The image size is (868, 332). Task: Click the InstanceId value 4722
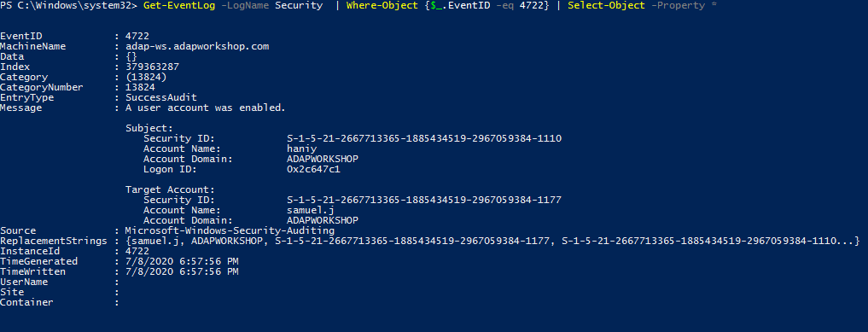(x=137, y=251)
